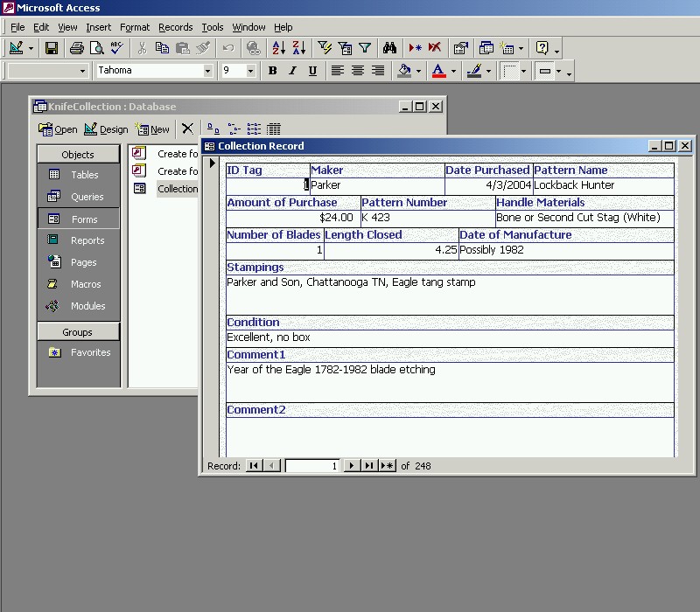Align text left

coord(338,71)
